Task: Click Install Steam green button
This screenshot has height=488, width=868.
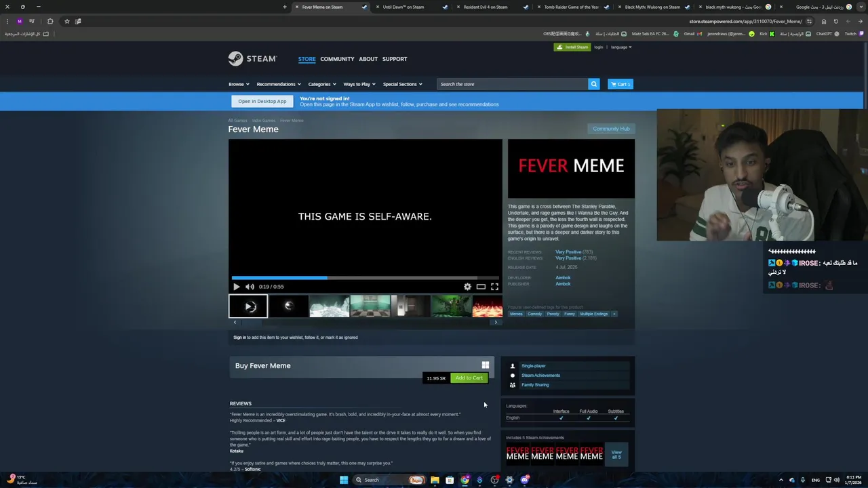Action: [572, 47]
